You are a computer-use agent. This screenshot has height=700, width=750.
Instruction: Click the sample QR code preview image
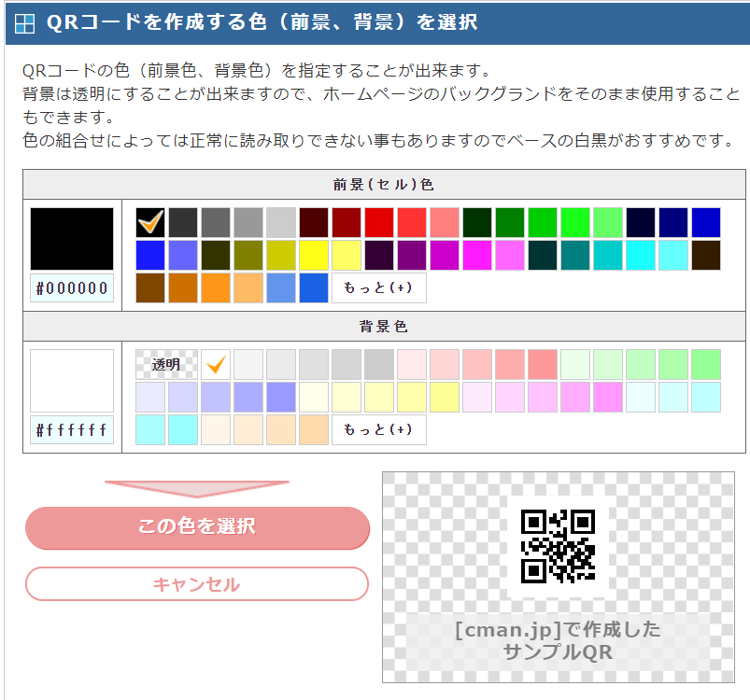tap(558, 546)
